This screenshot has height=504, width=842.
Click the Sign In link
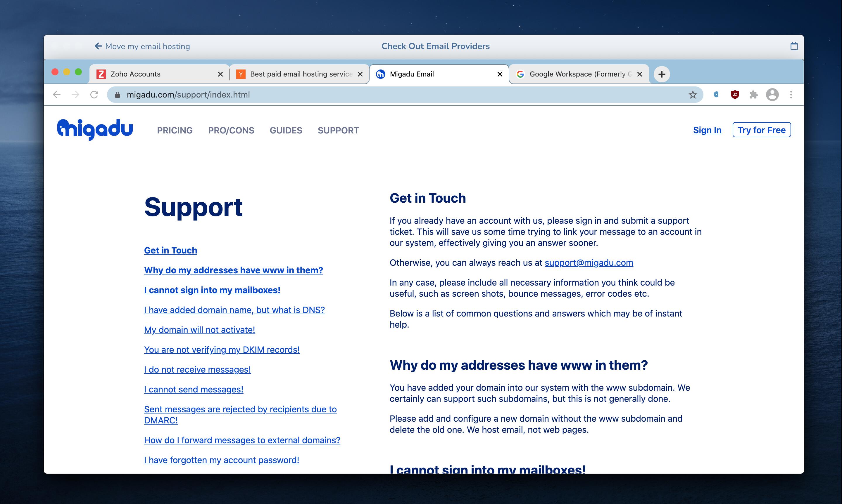coord(707,130)
